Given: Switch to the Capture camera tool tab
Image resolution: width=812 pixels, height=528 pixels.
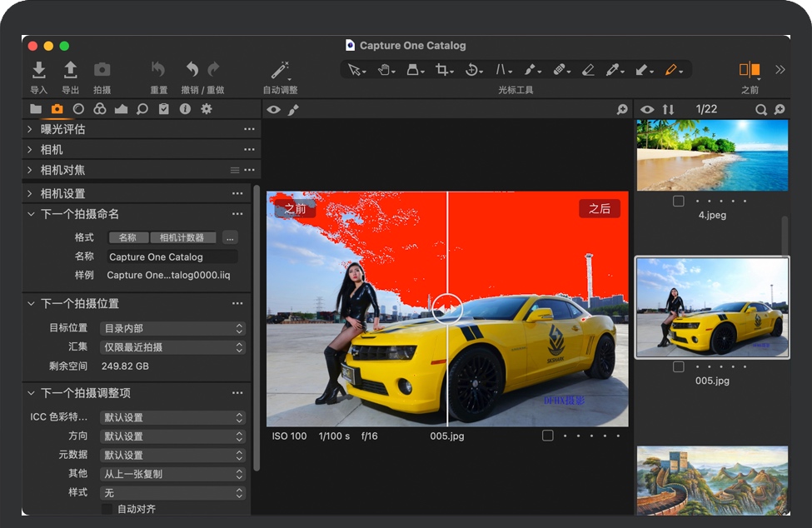Looking at the screenshot, I should pos(57,109).
